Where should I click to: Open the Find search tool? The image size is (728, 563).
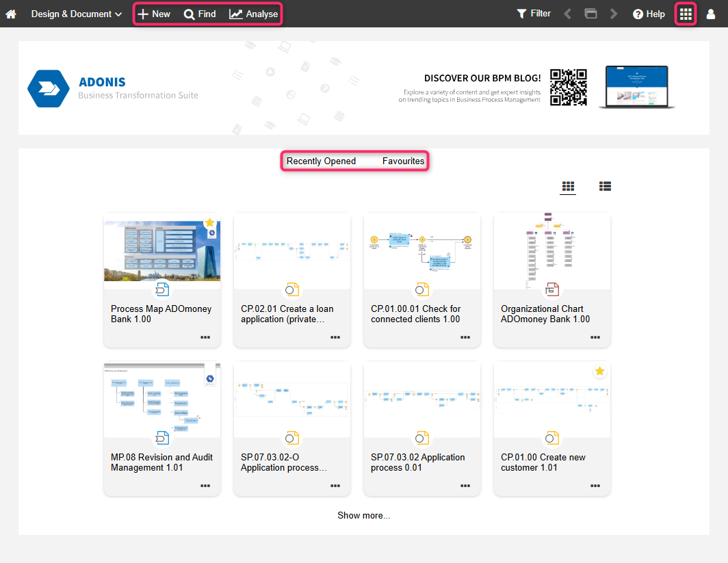click(x=199, y=14)
